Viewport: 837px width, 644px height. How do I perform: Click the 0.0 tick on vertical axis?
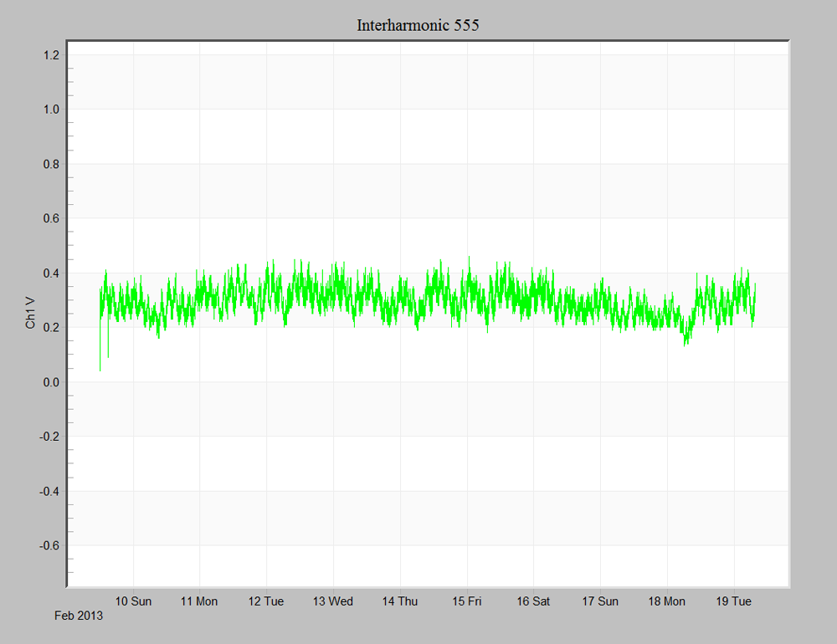pyautogui.click(x=53, y=381)
